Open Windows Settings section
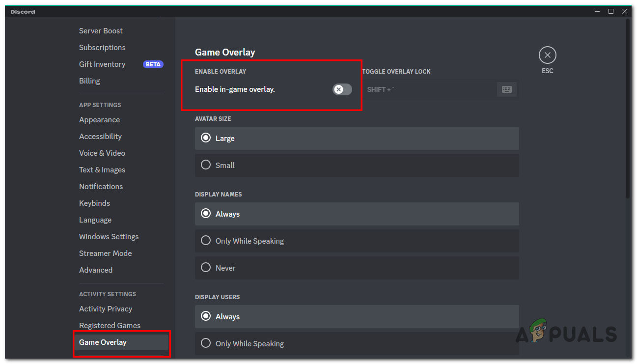Viewport: 637px width, 364px height. coord(109,236)
